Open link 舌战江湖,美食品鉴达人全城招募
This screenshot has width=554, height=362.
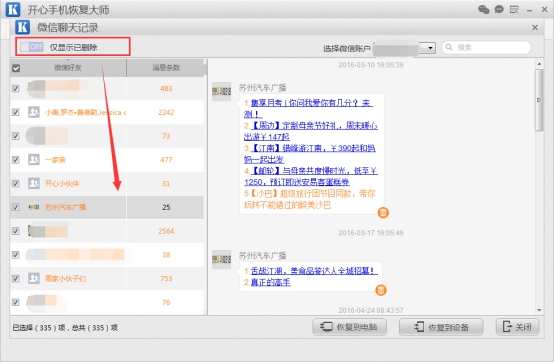(x=314, y=271)
